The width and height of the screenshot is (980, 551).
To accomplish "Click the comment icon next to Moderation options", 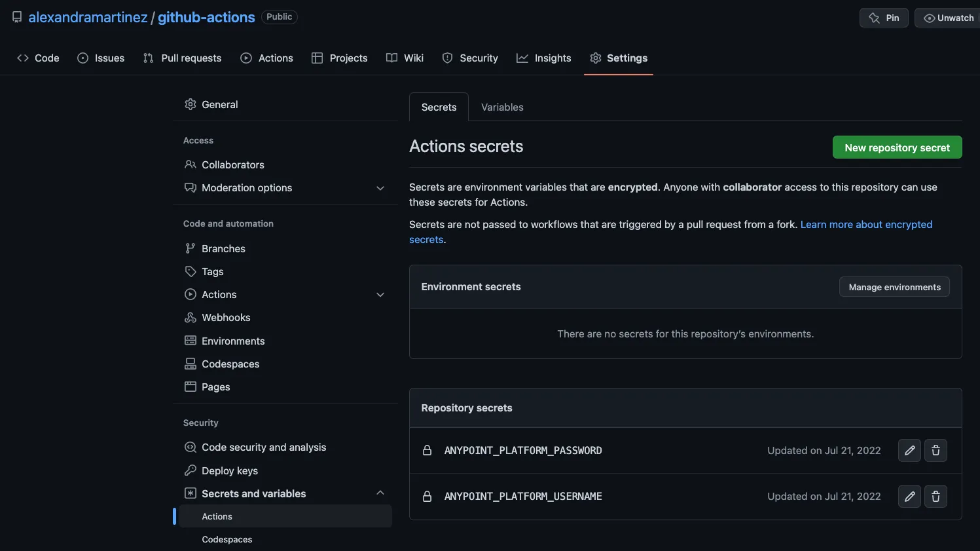I will point(191,187).
